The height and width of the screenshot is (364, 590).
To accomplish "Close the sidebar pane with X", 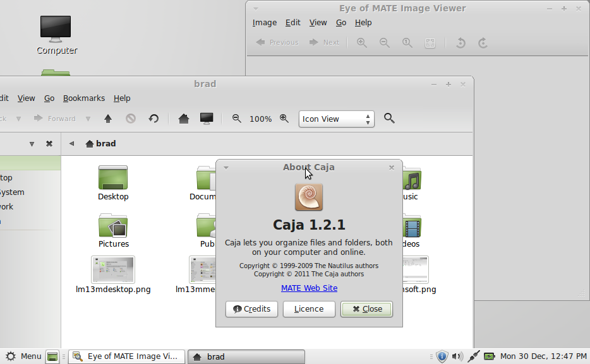I will (49, 143).
